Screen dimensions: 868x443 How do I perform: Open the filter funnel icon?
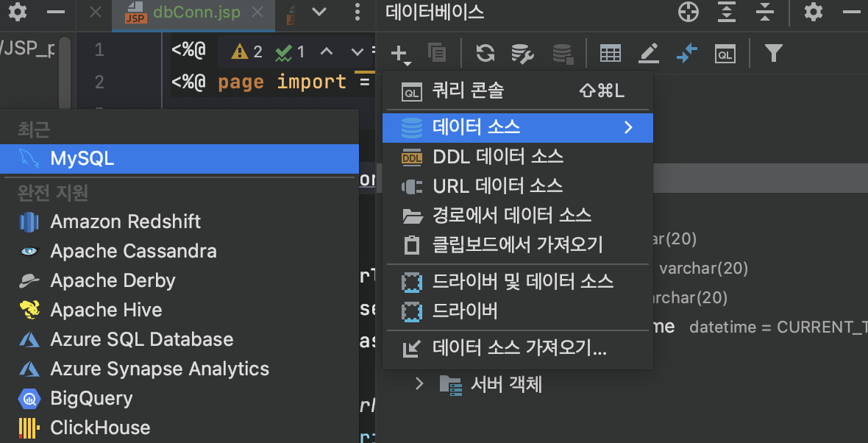coord(773,53)
